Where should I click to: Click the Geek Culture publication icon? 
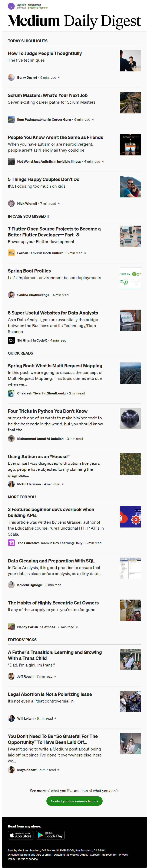[11, 253]
